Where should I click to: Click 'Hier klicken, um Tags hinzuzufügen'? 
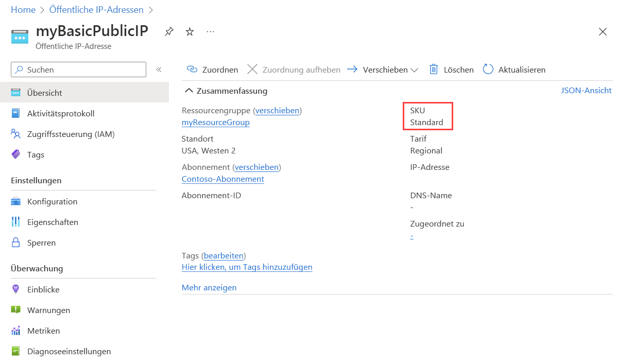click(x=247, y=267)
